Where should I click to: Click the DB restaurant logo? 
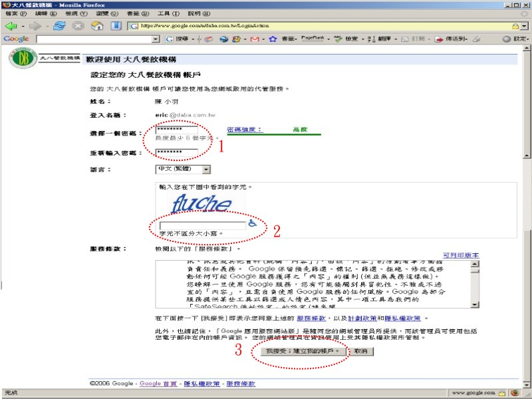(23, 58)
